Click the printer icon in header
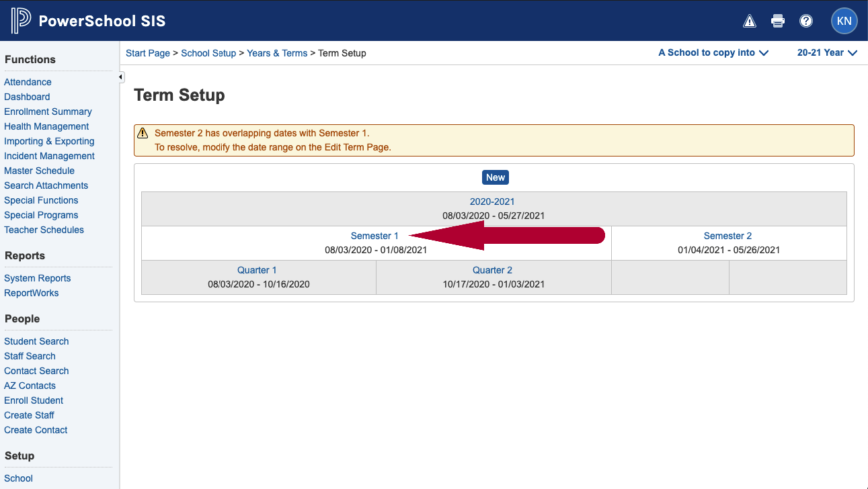 click(778, 21)
